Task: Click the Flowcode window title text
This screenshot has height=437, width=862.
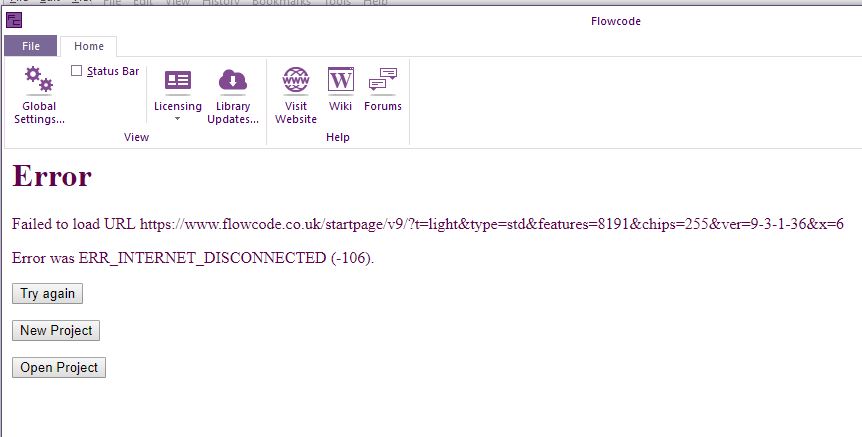Action: click(616, 21)
